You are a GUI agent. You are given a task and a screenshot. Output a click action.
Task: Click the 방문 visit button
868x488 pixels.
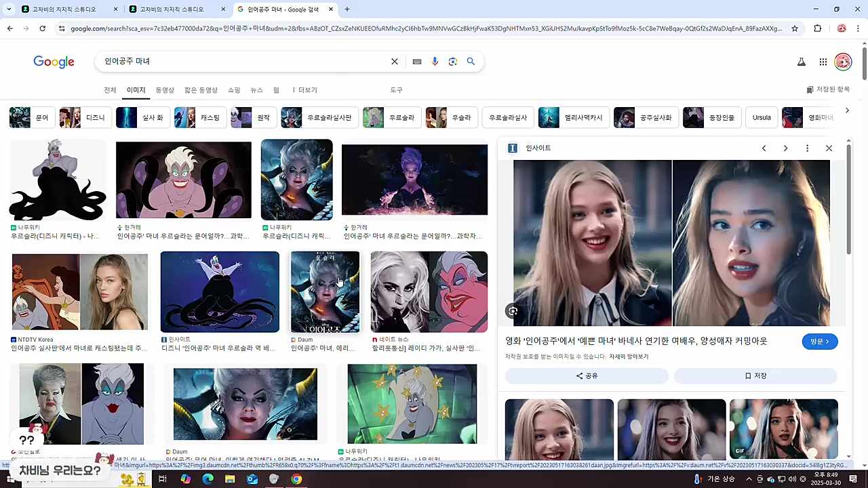click(820, 342)
